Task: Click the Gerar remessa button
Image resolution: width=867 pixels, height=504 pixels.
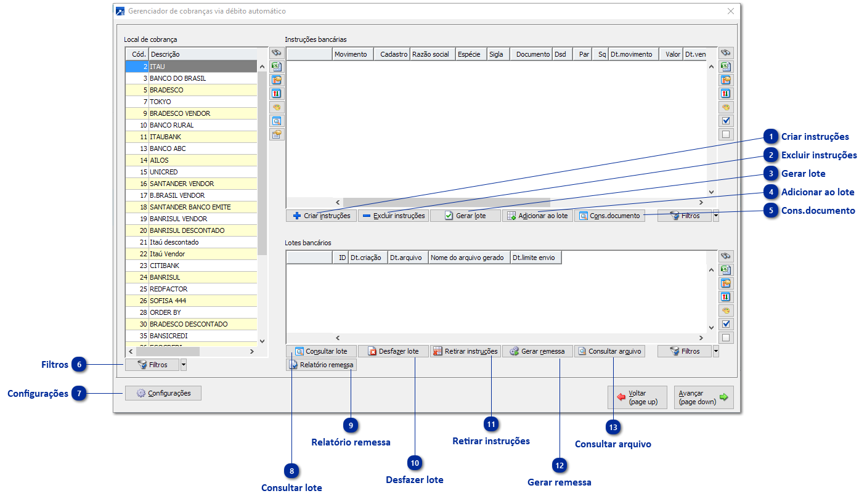Action: [537, 351]
